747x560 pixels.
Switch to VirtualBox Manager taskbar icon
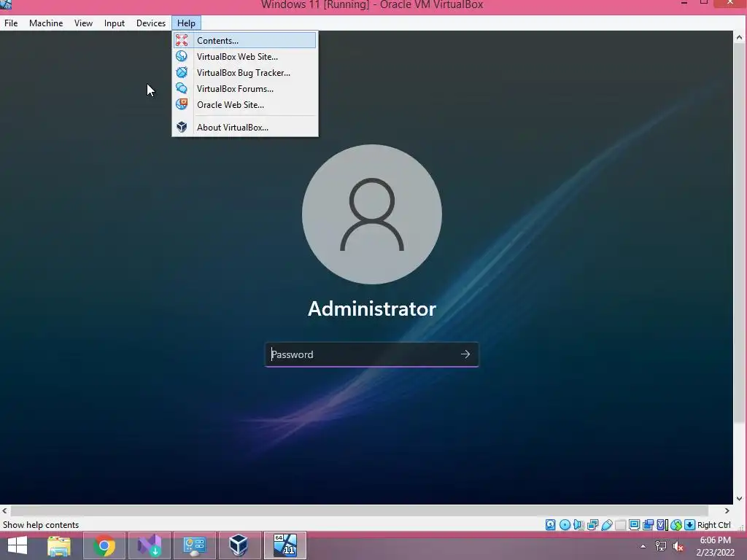pyautogui.click(x=239, y=545)
